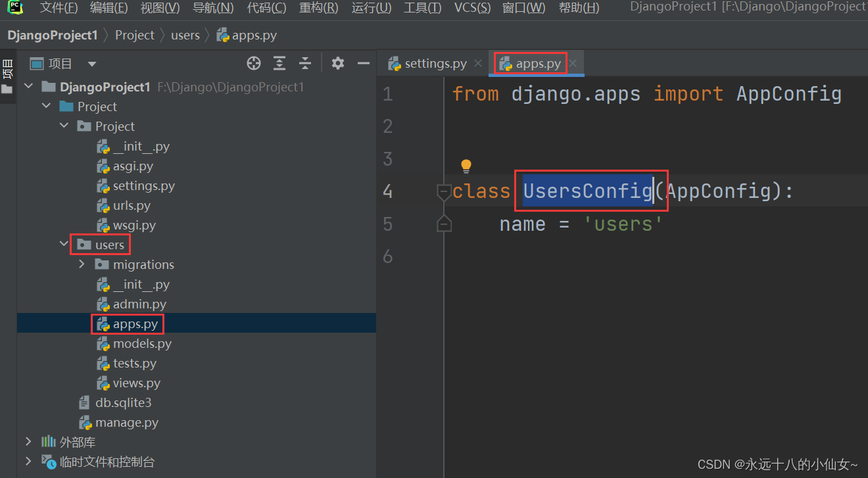The image size is (868, 478).
Task: Click Project in the breadcrumb bar
Action: [x=135, y=36]
